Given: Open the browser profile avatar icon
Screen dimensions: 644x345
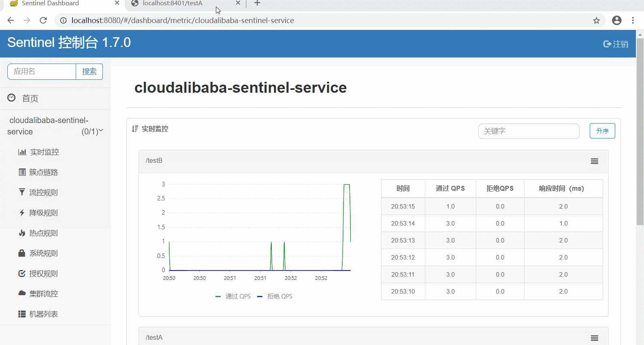Looking at the screenshot, I should point(616,20).
